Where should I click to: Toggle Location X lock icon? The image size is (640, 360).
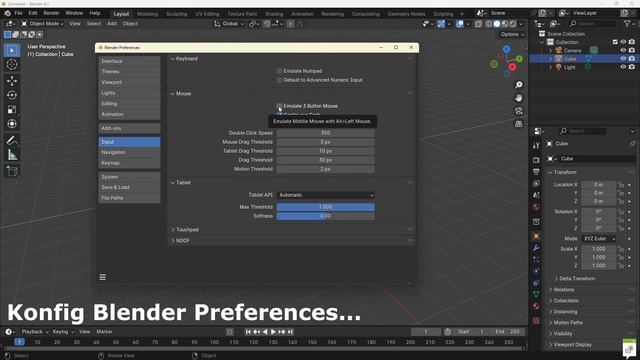620,185
